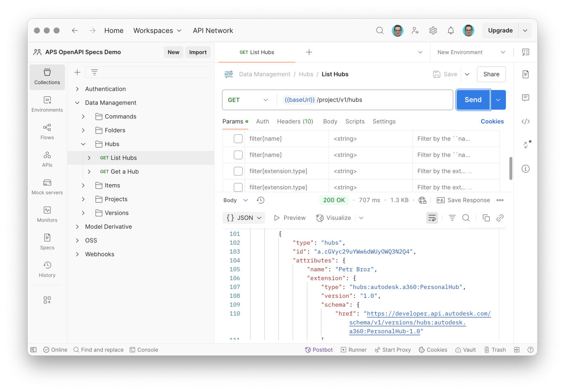The height and width of the screenshot is (392, 565).
Task: Open the Upgrade dropdown arrow
Action: coord(525,31)
